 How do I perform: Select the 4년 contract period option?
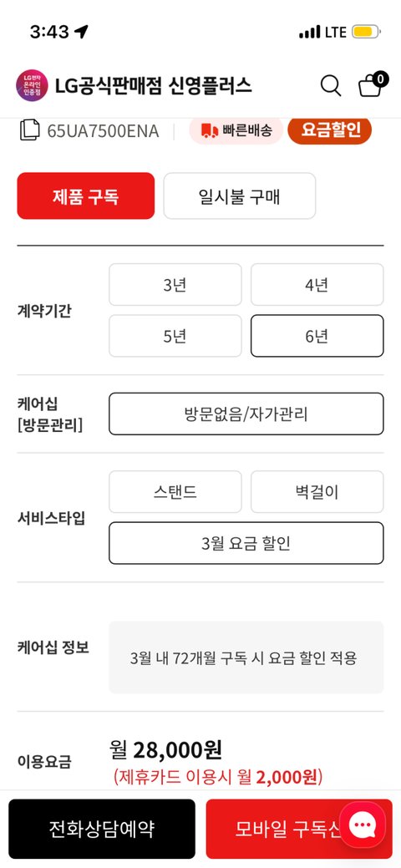(317, 285)
